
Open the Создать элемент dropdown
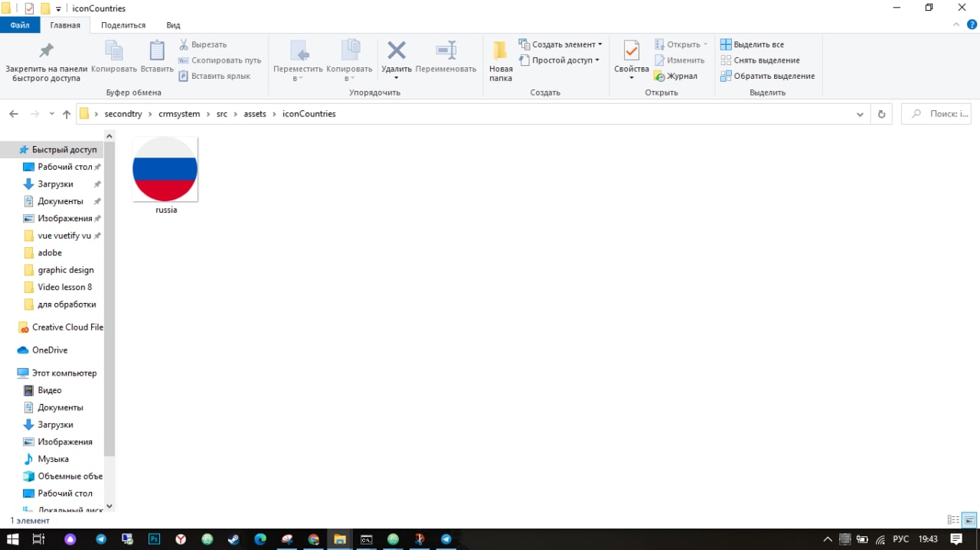(560, 44)
